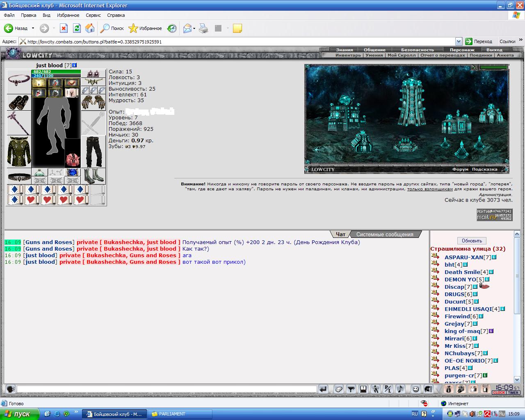
Task: Click the EXIT door icon in bottom toolbar
Action: [486, 389]
